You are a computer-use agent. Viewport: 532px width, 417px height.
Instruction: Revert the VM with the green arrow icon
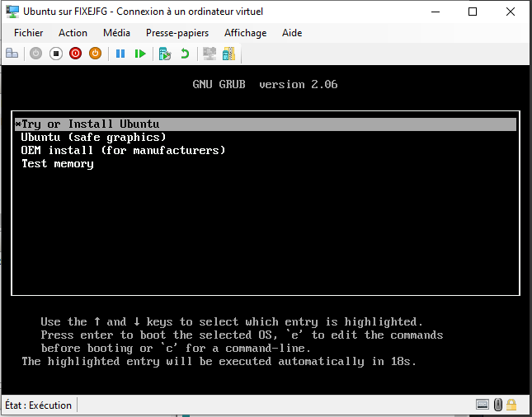pos(185,54)
